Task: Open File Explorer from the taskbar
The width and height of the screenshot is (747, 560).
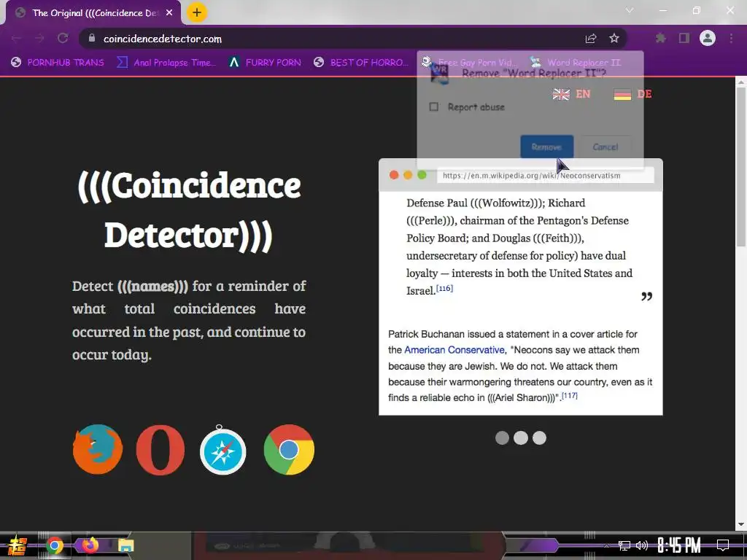Action: pyautogui.click(x=126, y=545)
